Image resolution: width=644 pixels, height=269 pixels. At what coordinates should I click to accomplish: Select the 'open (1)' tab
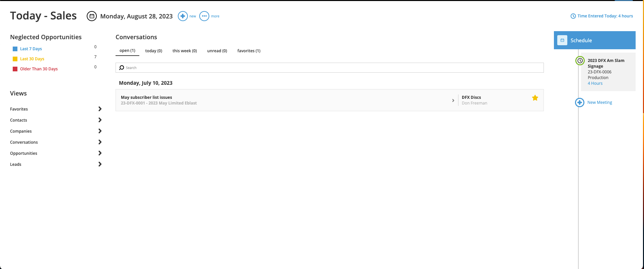(x=127, y=51)
